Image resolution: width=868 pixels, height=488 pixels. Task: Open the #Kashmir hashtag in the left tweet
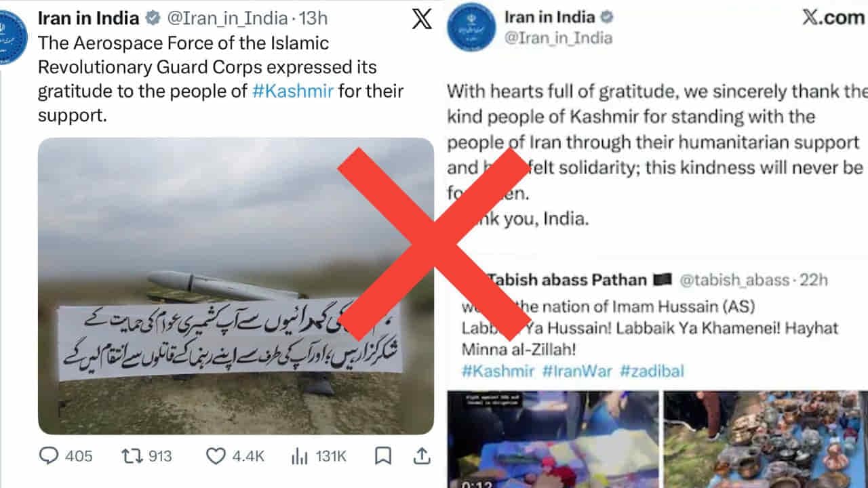pyautogui.click(x=292, y=91)
